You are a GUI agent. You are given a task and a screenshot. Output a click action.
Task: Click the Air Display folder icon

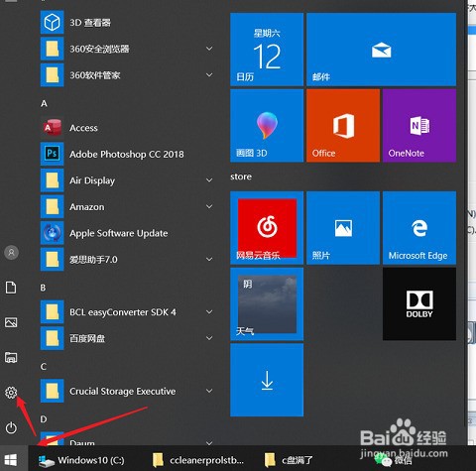[x=52, y=180]
